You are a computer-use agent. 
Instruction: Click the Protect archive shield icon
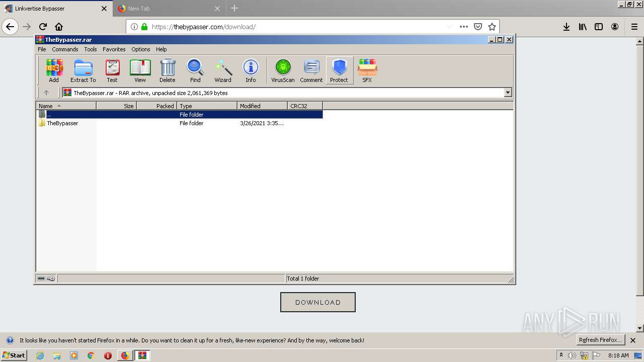339,70
